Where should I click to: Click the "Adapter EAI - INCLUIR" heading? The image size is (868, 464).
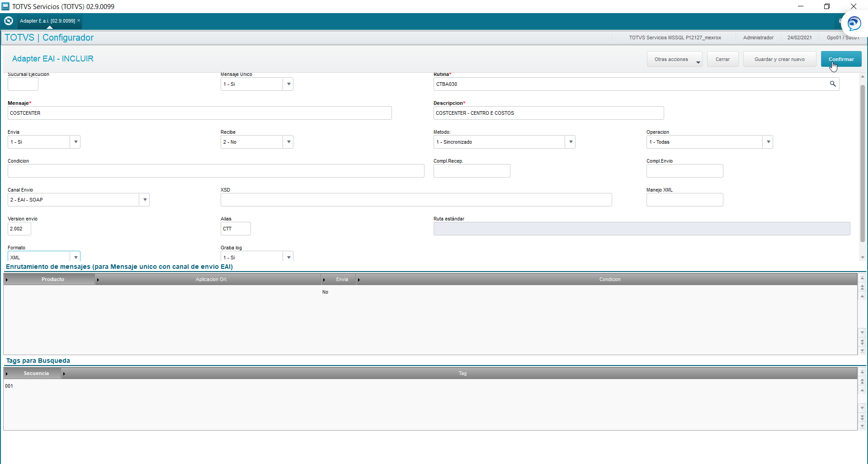[53, 59]
